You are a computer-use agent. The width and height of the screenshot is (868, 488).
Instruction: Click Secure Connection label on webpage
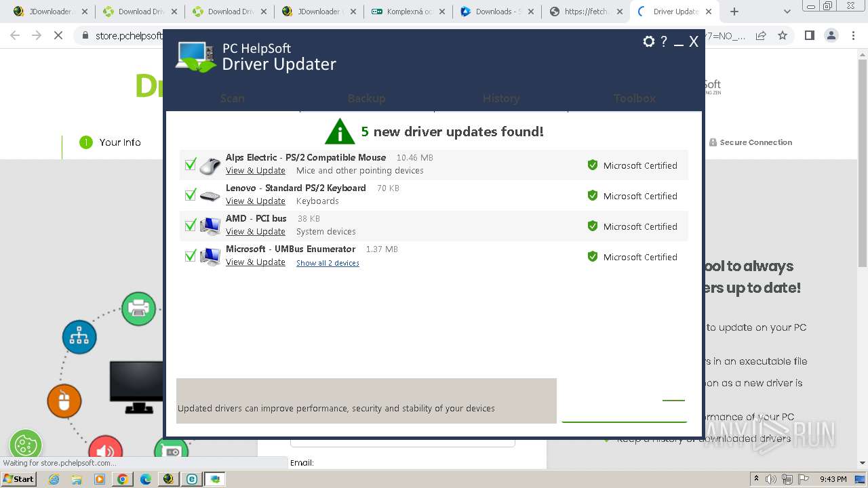pyautogui.click(x=751, y=142)
